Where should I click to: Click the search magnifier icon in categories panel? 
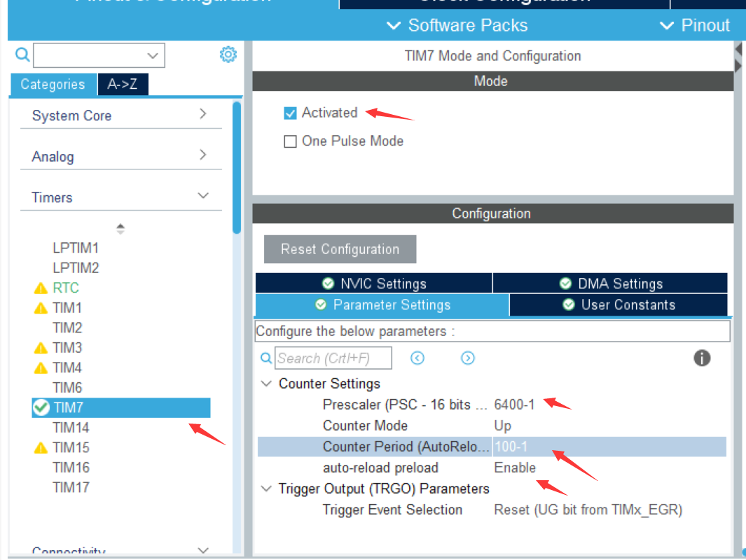point(22,55)
